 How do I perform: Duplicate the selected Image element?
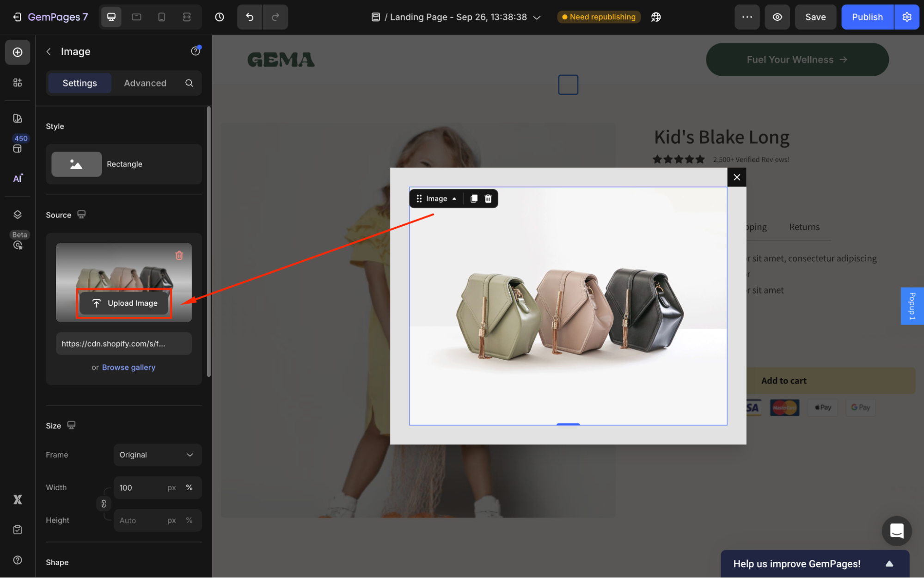click(x=474, y=199)
